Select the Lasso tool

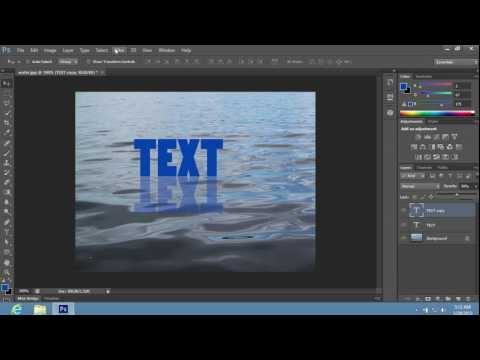tap(7, 103)
